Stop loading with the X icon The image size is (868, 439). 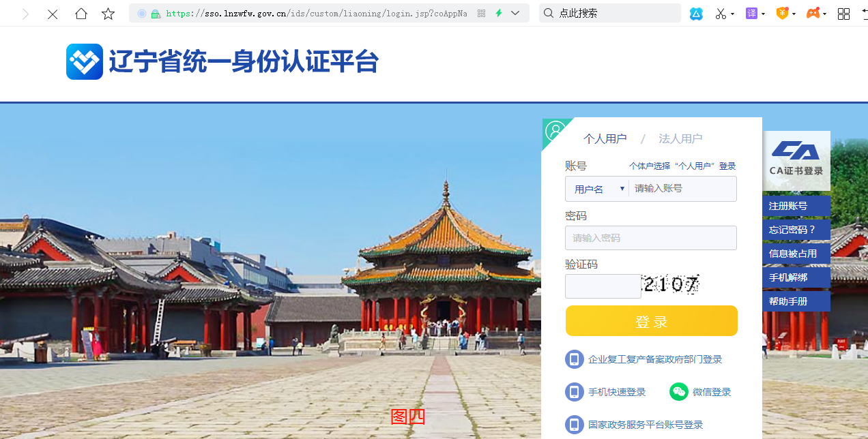point(53,14)
